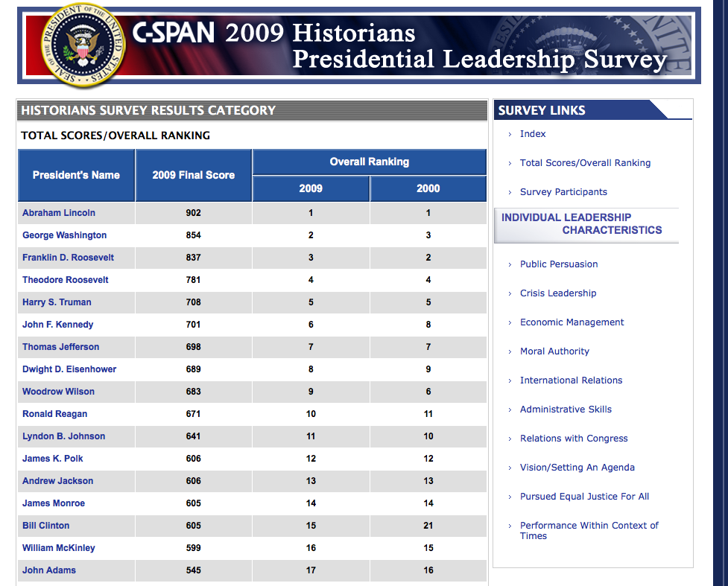
Task: Open Pursued Equal Justice For All link
Action: (584, 497)
